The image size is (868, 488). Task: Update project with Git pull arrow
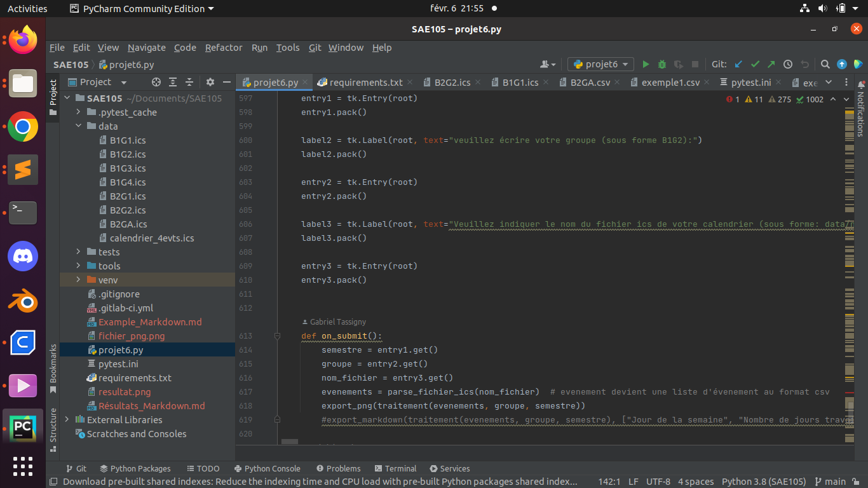(x=738, y=64)
